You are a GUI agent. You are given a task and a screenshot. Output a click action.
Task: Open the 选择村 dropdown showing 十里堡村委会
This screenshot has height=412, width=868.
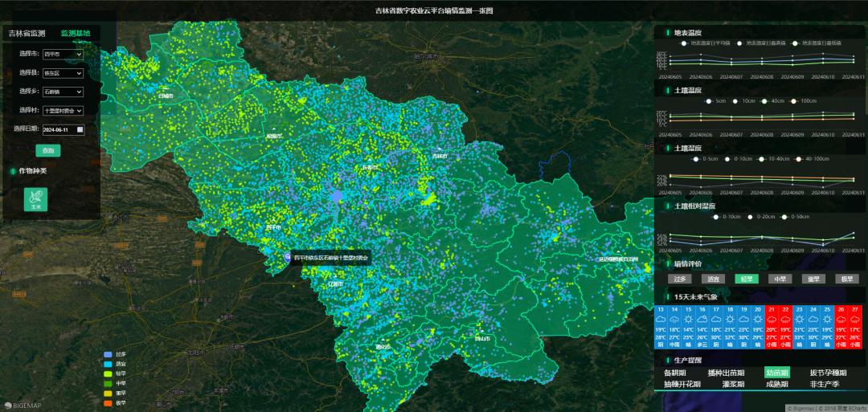pos(63,111)
